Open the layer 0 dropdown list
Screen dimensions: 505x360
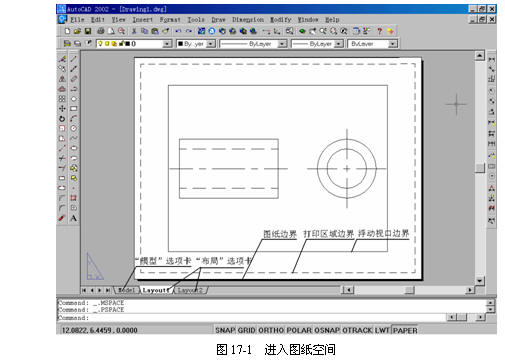[167, 44]
